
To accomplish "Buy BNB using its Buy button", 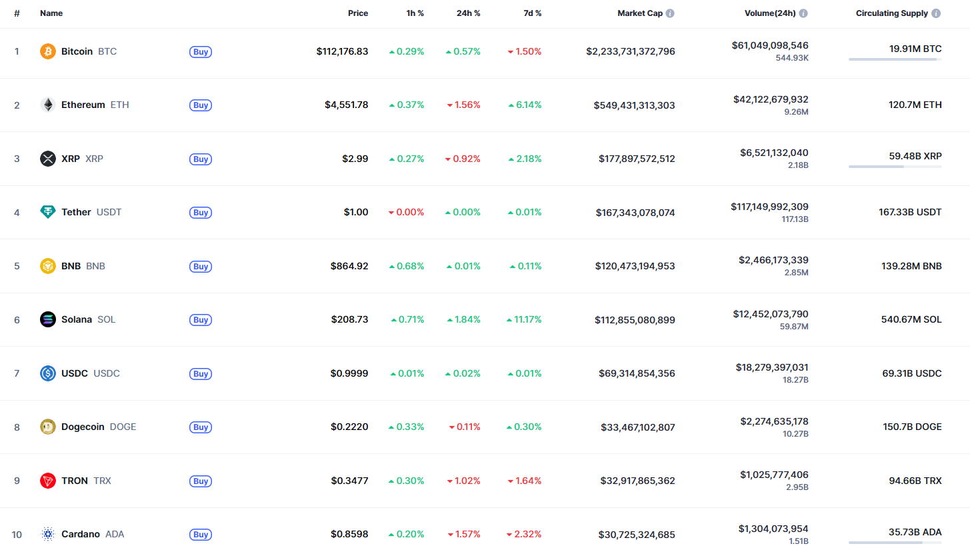I will 201,266.
